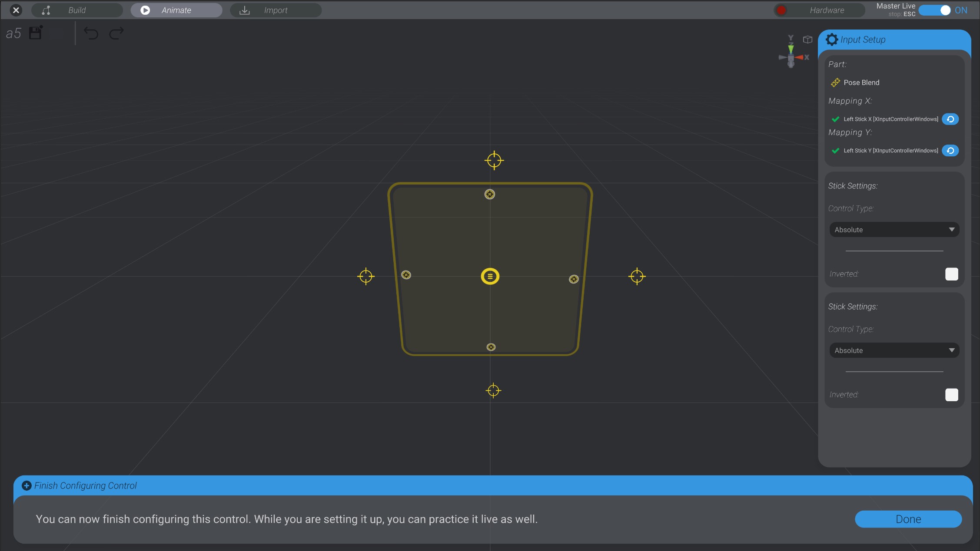Switch to the Animate mode tab
The height and width of the screenshot is (551, 980).
tap(176, 10)
